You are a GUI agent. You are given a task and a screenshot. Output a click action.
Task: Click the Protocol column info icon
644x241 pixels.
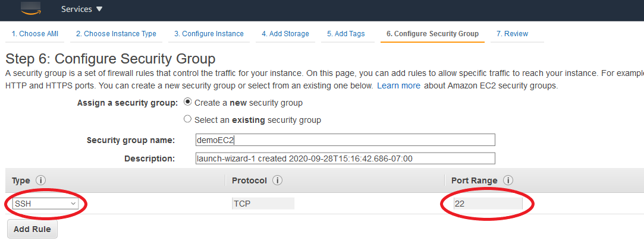pos(277,180)
